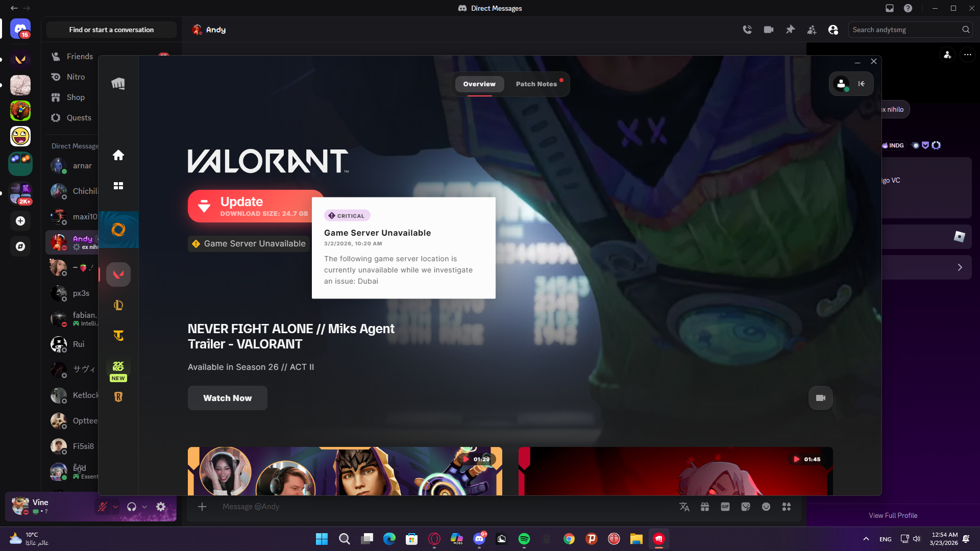Viewport: 980px width, 551px height.
Task: Click the Watch Now button
Action: pos(227,398)
